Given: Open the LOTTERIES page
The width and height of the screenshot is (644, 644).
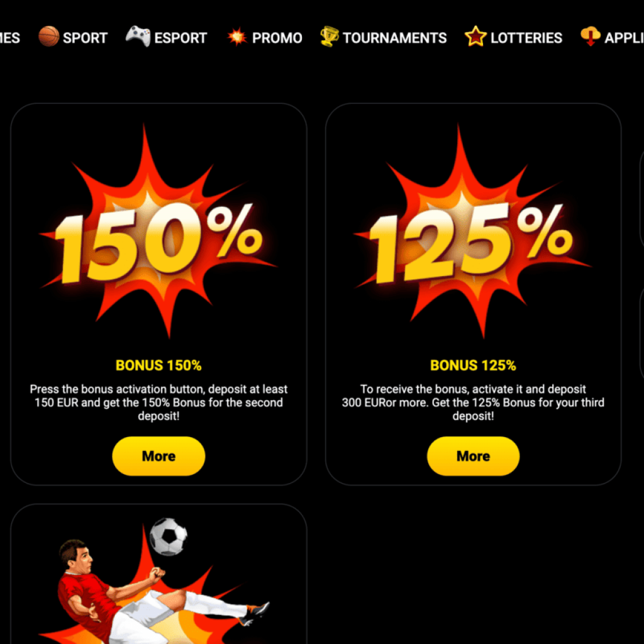Looking at the screenshot, I should pos(526,38).
